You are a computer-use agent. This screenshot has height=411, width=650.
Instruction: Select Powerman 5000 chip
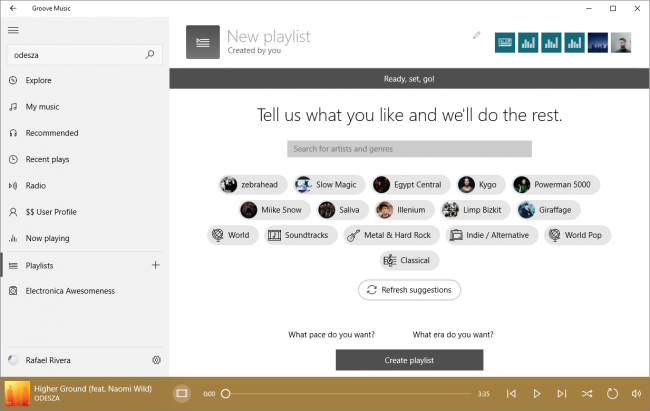point(555,185)
